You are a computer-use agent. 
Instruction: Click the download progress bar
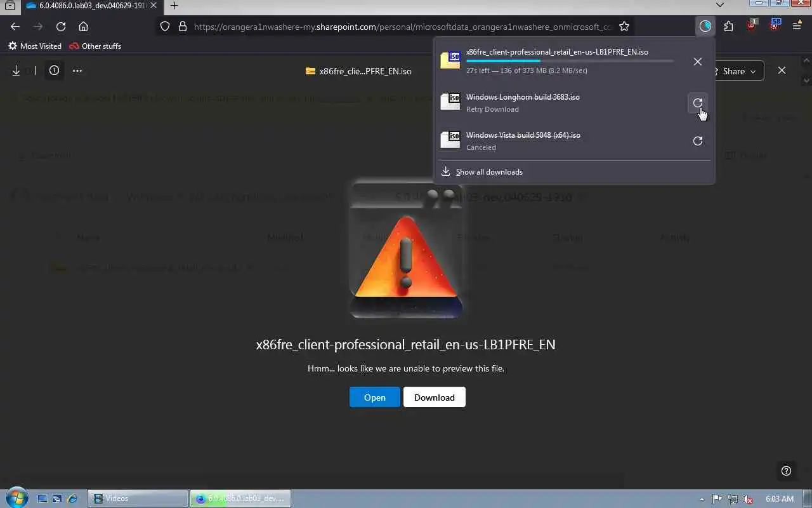point(570,61)
